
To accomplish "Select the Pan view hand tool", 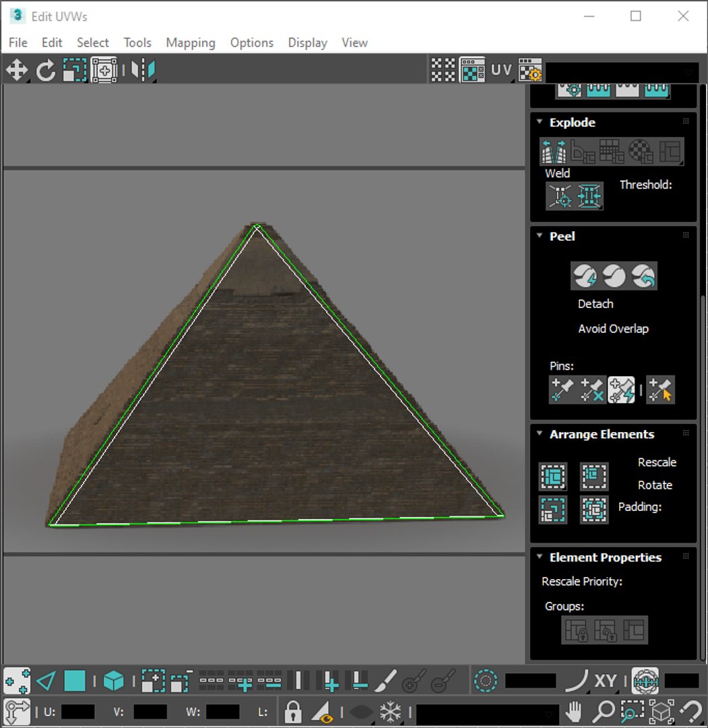I will (574, 712).
